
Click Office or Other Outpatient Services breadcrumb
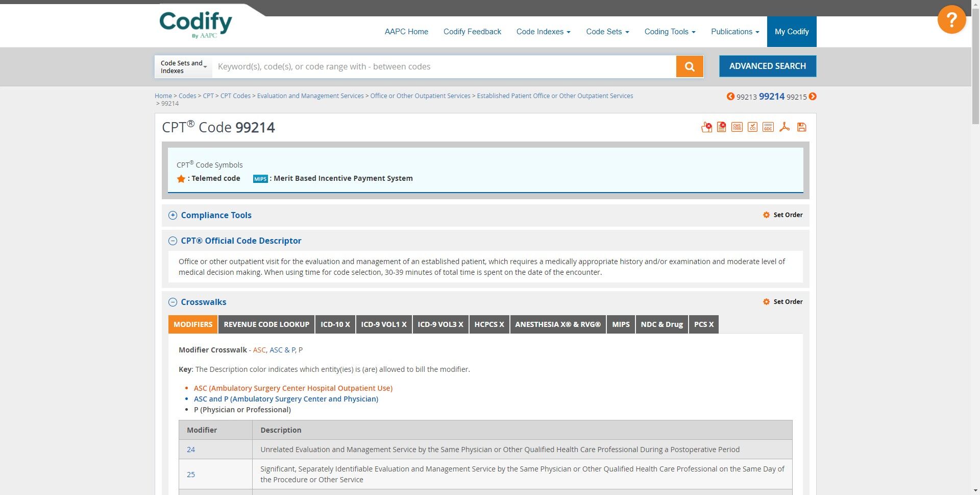(420, 96)
